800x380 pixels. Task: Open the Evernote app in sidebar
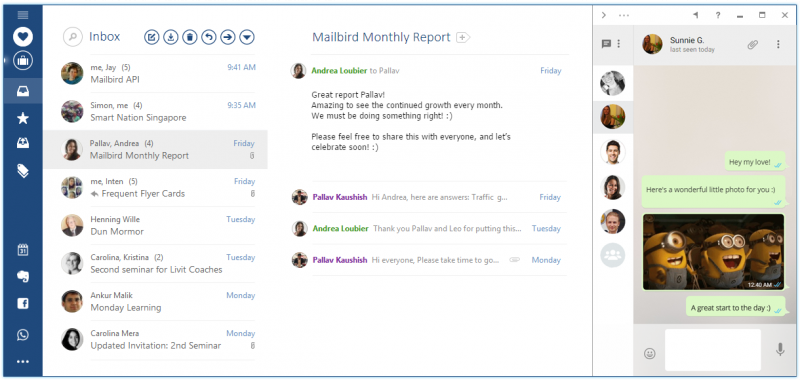[22, 276]
